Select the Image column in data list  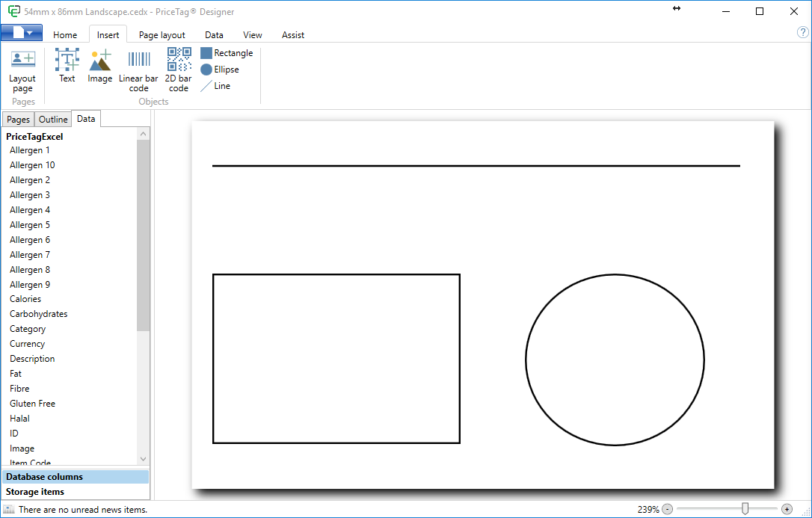pos(22,448)
